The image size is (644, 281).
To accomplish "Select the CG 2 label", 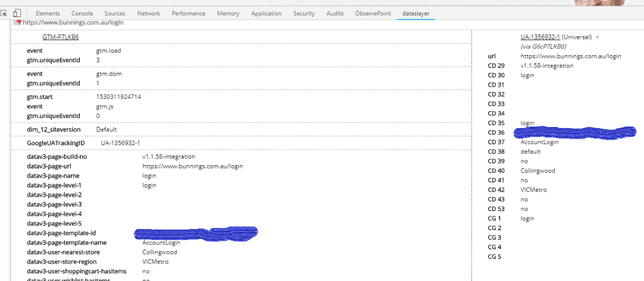I will coord(494,228).
